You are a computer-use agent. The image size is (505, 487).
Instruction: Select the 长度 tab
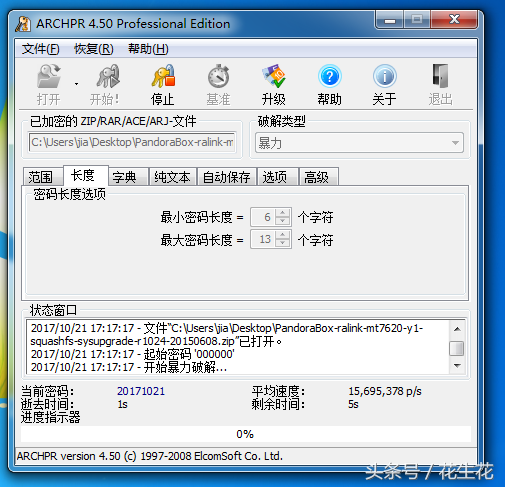click(x=86, y=175)
